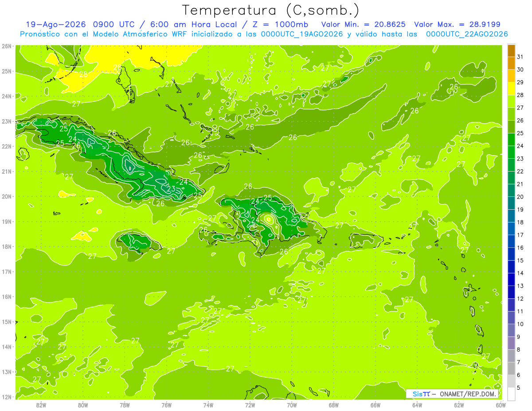Click the purple legend swatch between 9 and 10
532x411 pixels.
[511, 330]
